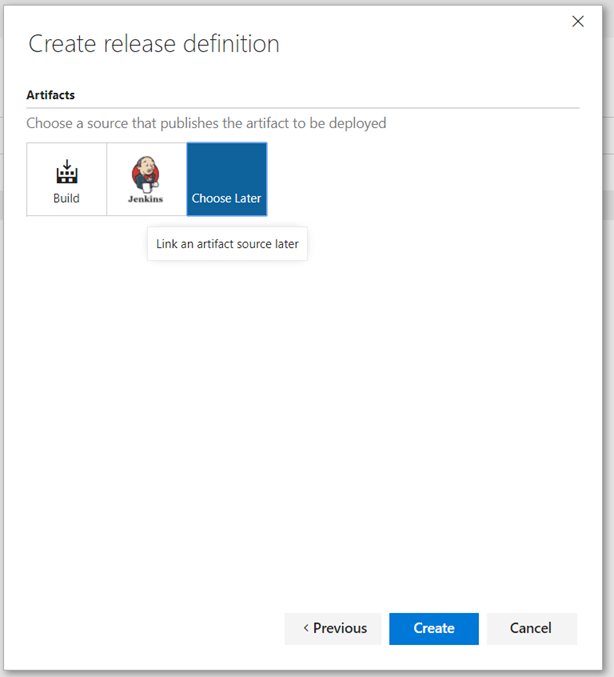The image size is (614, 677).
Task: Click the 'Link an artifact source later' tooltip
Action: coord(227,244)
